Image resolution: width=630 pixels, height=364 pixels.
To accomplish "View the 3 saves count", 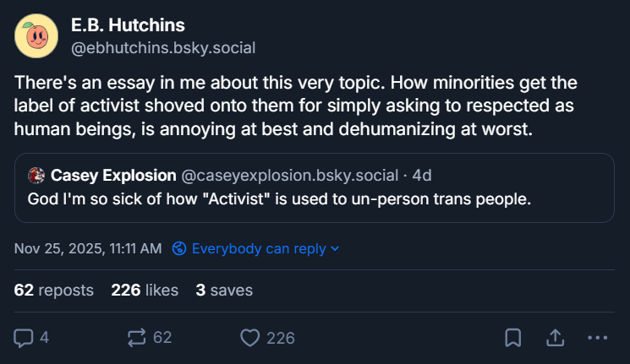I will (x=224, y=291).
